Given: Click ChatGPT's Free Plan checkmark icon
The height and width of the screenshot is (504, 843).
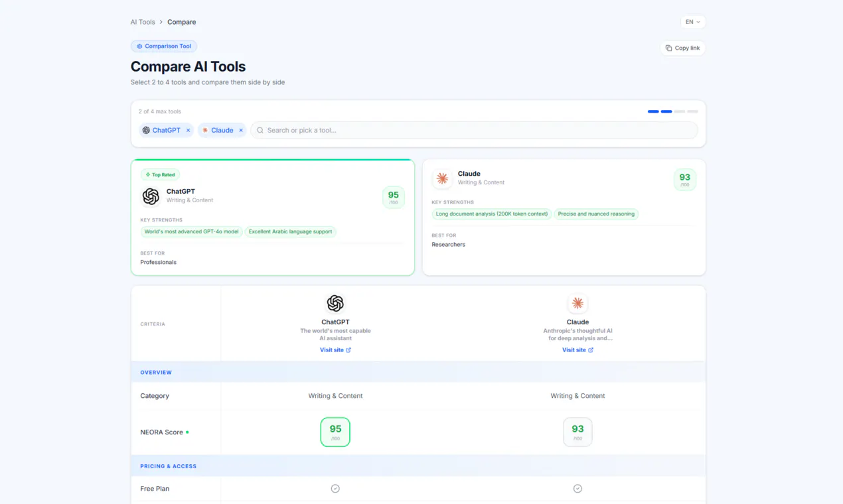Looking at the screenshot, I should coord(335,488).
